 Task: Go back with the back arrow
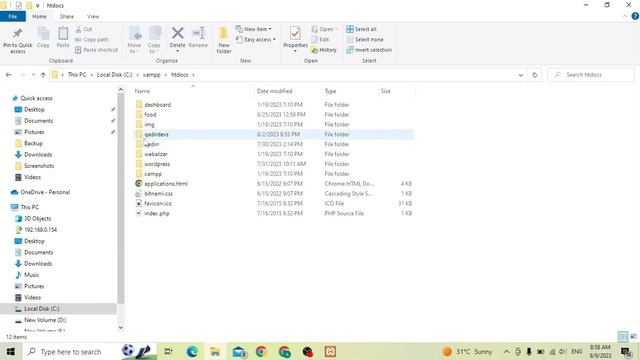[x=9, y=75]
